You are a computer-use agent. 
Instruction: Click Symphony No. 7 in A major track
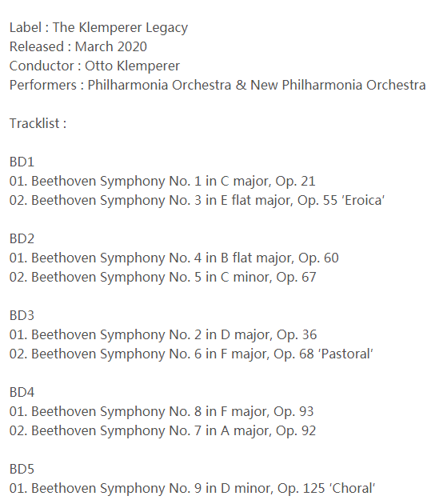coord(162,431)
